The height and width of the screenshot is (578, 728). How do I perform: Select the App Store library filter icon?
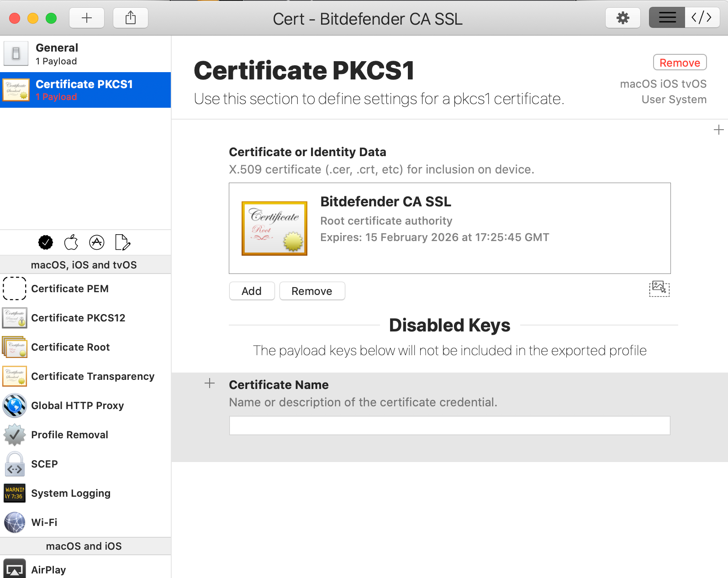pos(97,242)
